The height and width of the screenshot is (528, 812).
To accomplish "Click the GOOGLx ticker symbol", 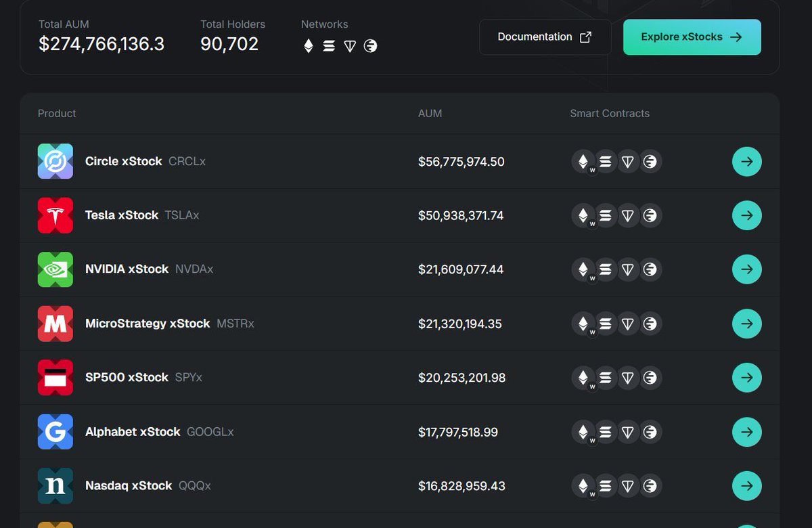I will (210, 432).
